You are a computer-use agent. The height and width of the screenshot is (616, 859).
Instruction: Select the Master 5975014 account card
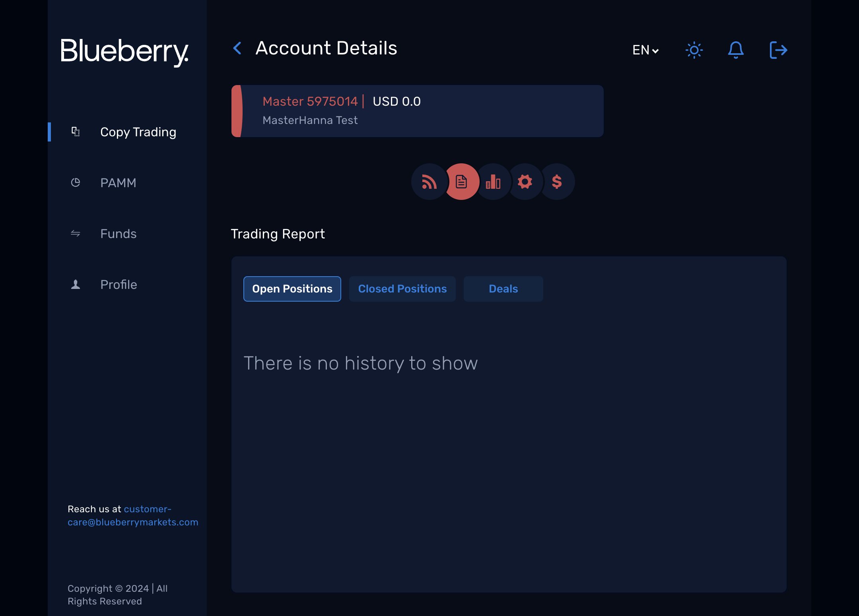[x=418, y=111]
